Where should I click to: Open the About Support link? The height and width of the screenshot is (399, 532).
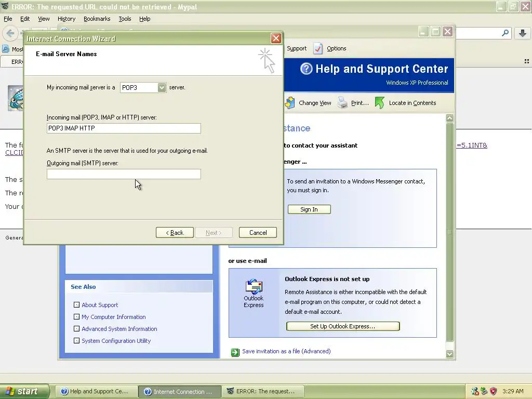(x=100, y=305)
